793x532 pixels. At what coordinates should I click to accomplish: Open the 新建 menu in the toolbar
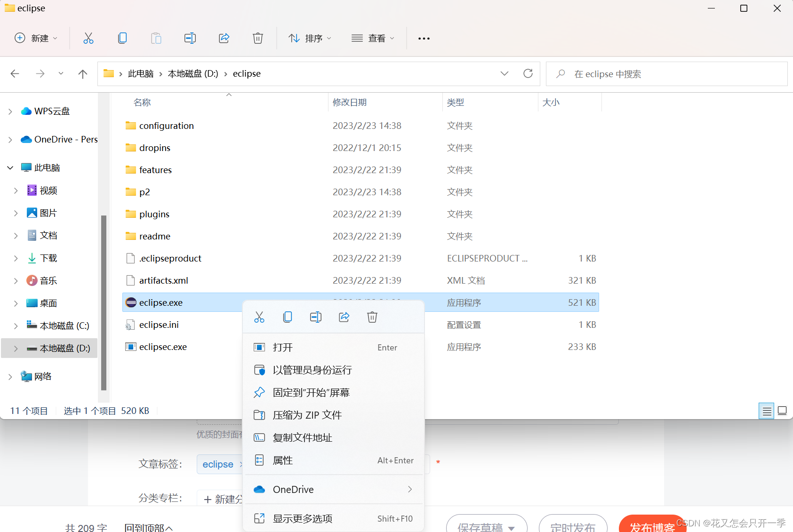click(x=35, y=38)
